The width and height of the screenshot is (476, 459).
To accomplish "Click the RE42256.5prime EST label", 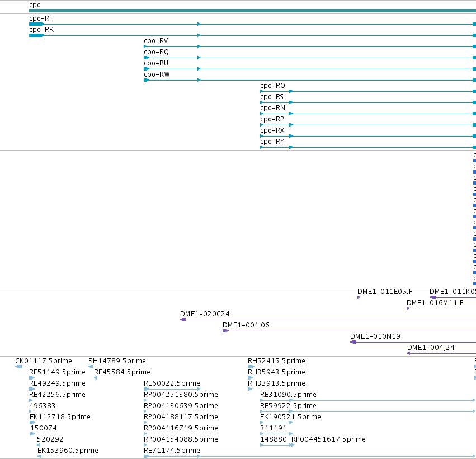I will pos(57,395).
